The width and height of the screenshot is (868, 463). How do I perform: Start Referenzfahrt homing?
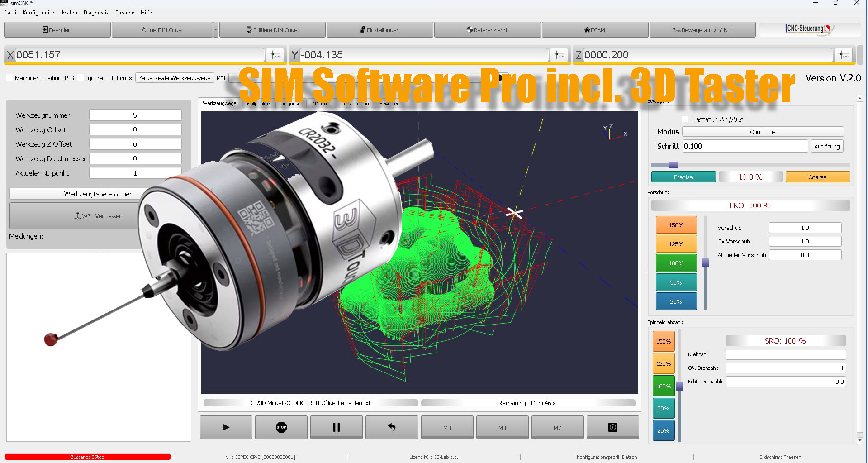click(487, 30)
